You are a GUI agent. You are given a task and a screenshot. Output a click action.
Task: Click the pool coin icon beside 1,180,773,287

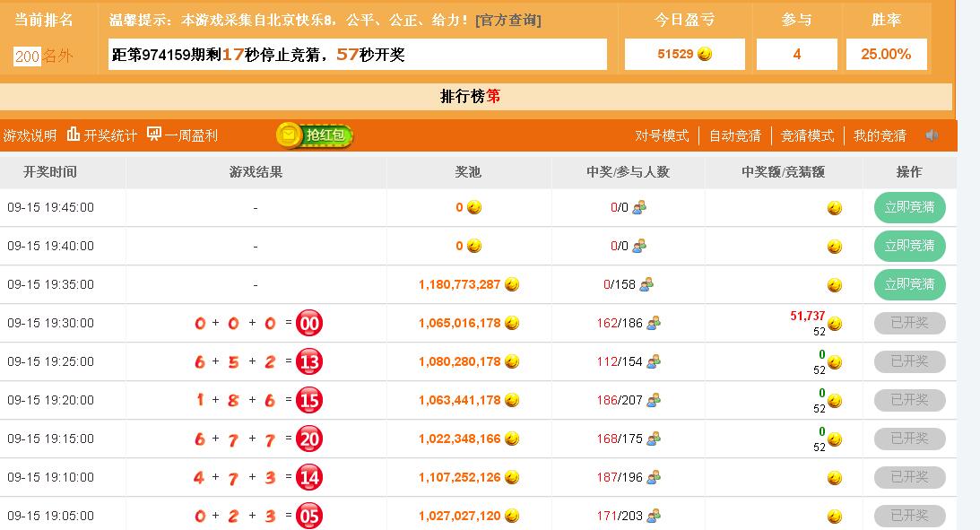click(x=512, y=284)
